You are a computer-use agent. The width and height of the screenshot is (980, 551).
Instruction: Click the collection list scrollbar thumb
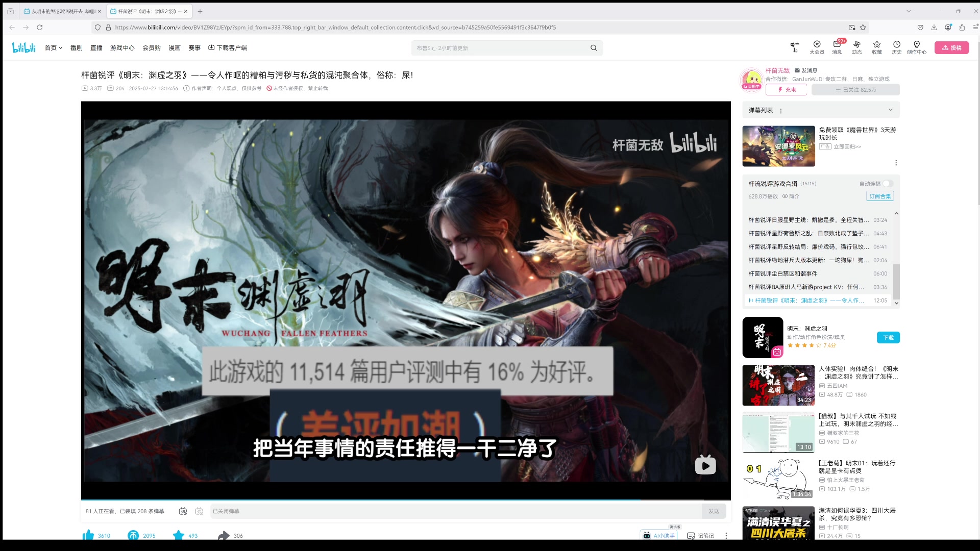(x=896, y=282)
